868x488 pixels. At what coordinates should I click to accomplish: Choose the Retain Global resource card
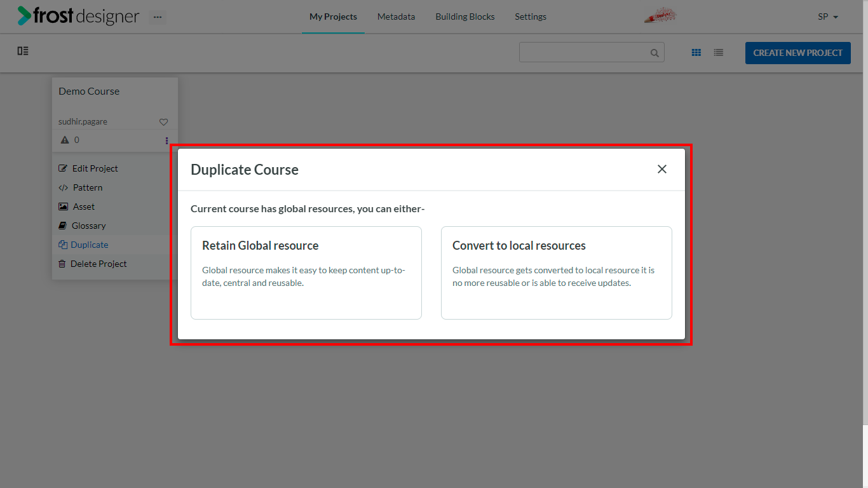click(x=306, y=273)
